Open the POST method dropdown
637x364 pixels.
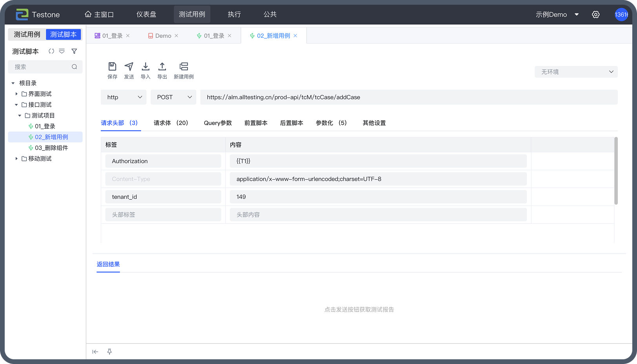click(173, 97)
